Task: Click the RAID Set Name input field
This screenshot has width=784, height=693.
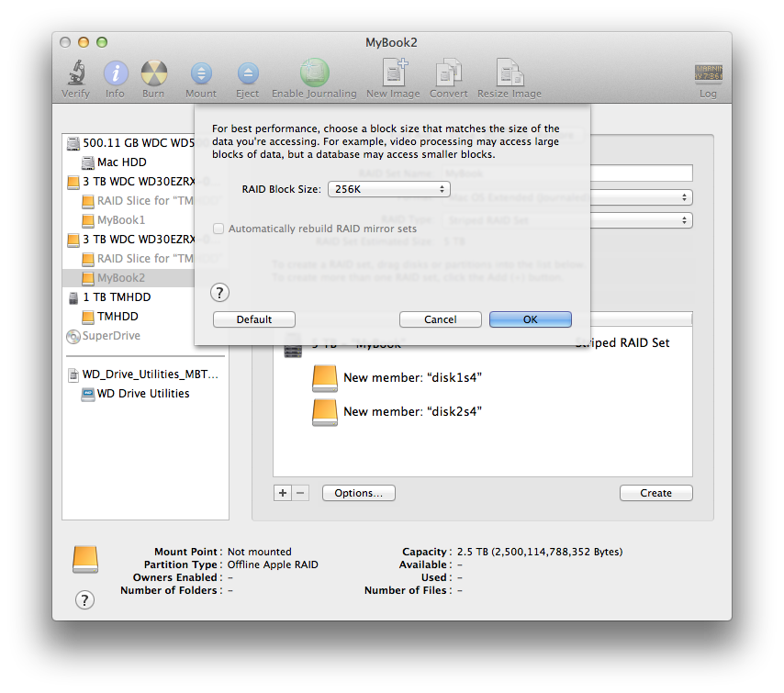Action: pos(642,173)
